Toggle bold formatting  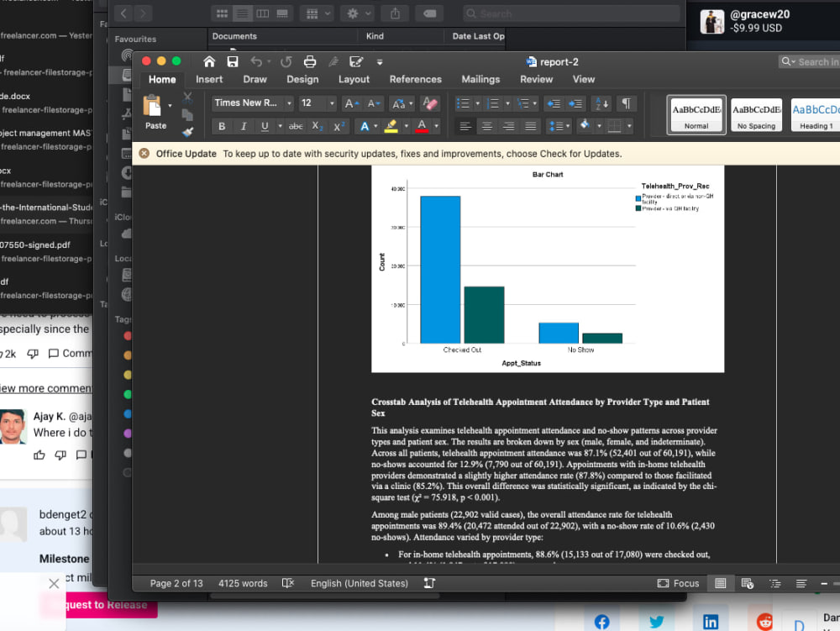[x=222, y=126]
